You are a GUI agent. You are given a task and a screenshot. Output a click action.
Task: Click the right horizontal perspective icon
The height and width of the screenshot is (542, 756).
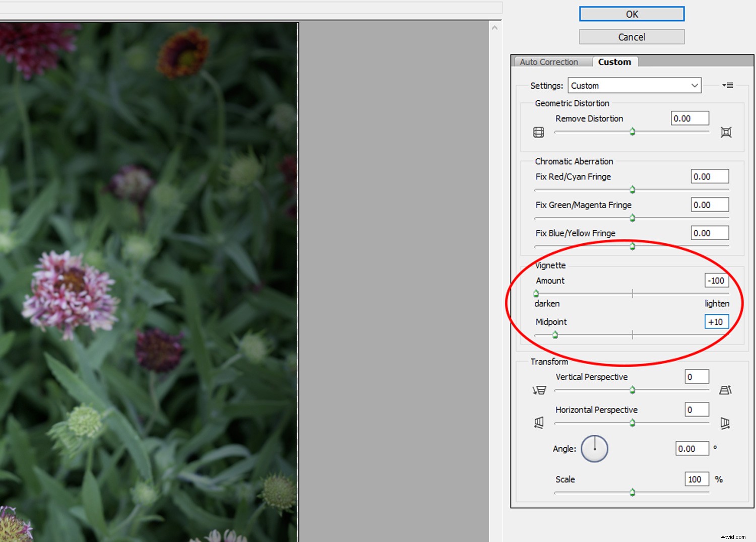click(x=725, y=424)
